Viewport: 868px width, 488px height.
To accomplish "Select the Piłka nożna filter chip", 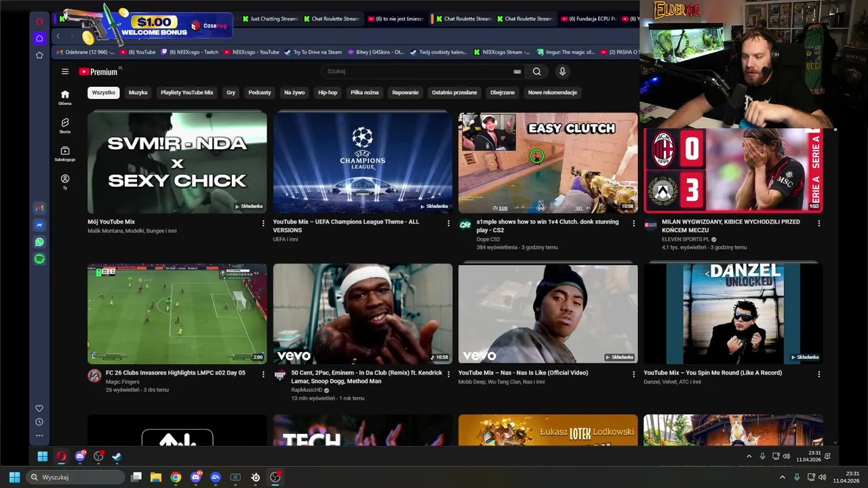I will click(x=365, y=92).
